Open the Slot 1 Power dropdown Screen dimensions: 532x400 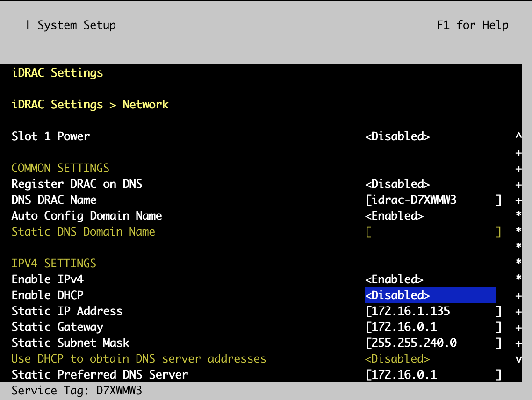pos(397,136)
